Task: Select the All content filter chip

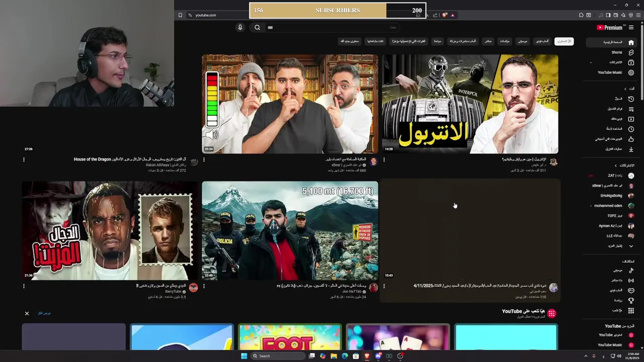Action: pos(564,41)
